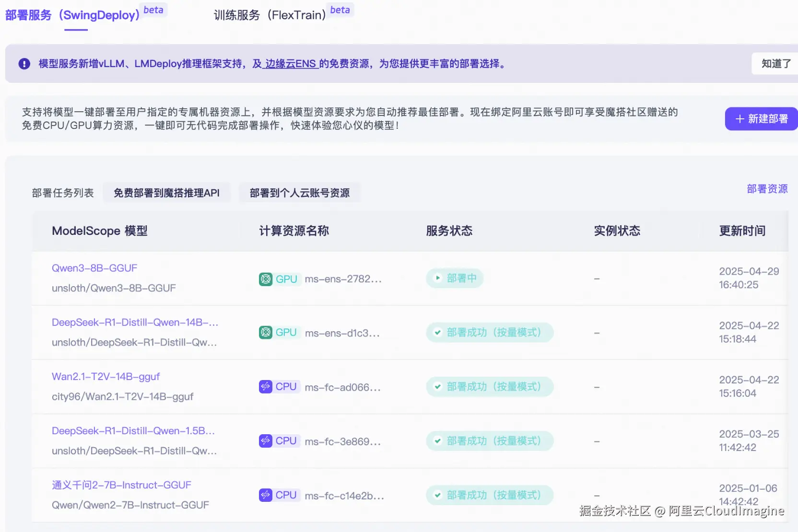This screenshot has height=532, width=798.
Task: Dismiss the banner with 知道了 button
Action: [x=776, y=63]
